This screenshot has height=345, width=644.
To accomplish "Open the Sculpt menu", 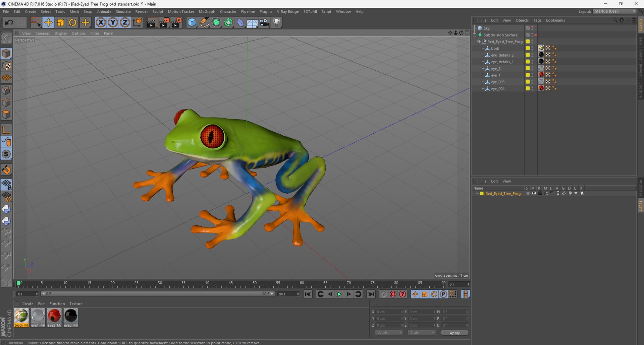I will coord(158,11).
